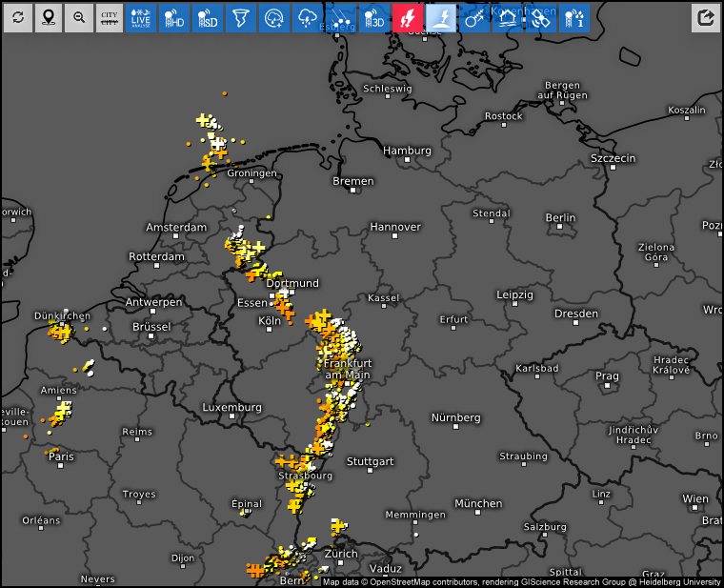Click the Groningen city label
The height and width of the screenshot is (588, 724).
(251, 173)
